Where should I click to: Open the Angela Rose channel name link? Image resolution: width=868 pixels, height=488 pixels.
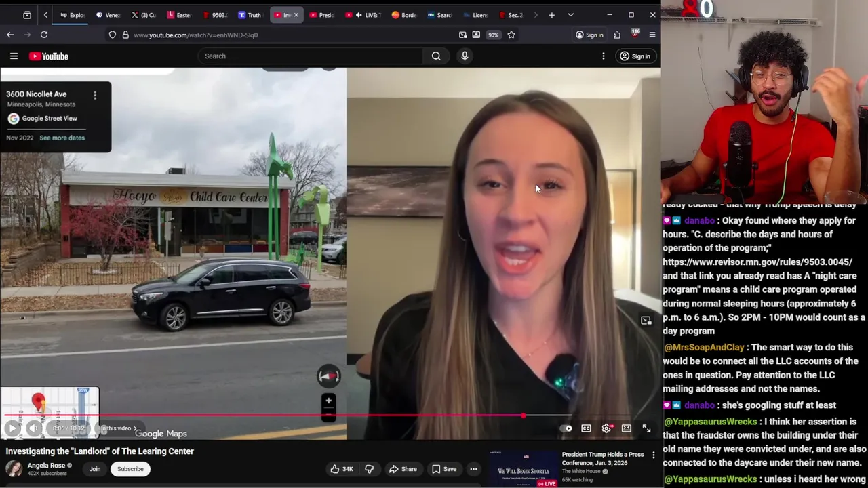(x=46, y=466)
